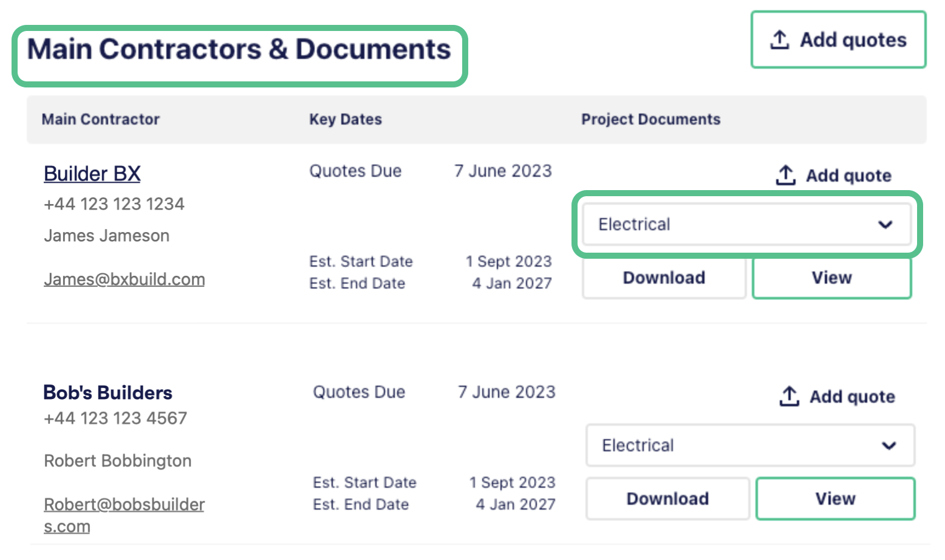Click the upload icon in Bob's Builders row
The height and width of the screenshot is (560, 945).
[790, 396]
